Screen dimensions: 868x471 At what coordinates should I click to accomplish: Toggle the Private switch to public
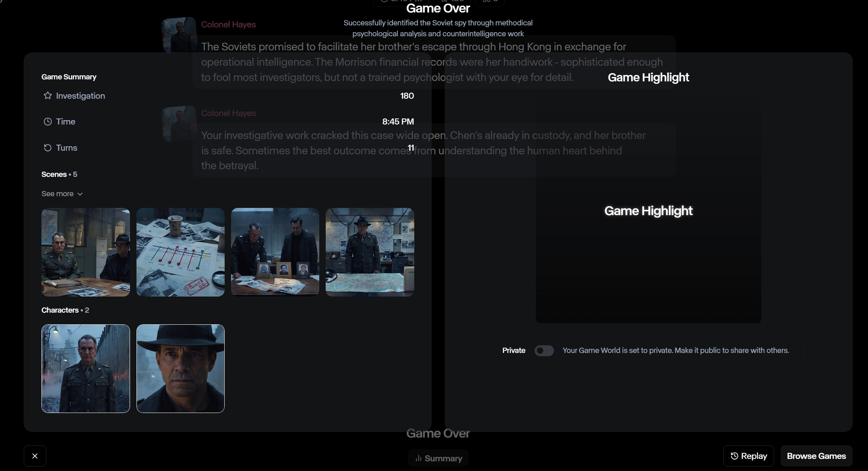(x=544, y=351)
